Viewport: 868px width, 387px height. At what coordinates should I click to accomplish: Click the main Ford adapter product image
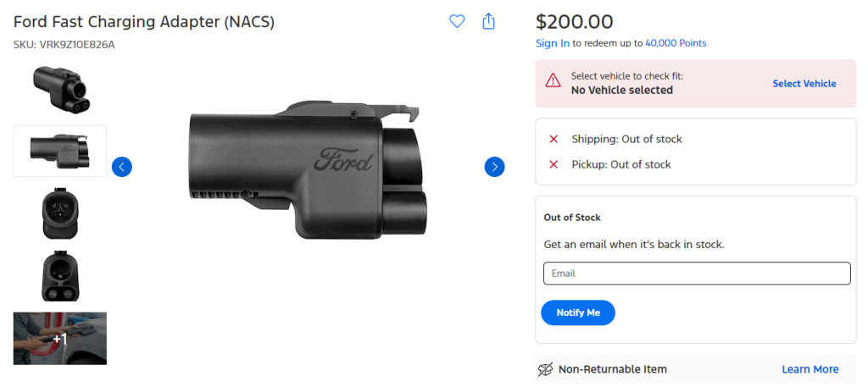pos(307,168)
